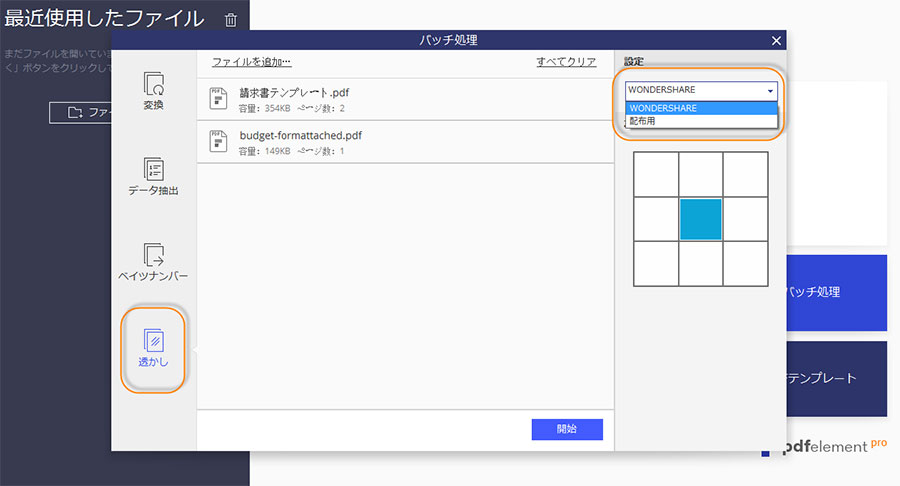Click the trash icon beside 最近使用したファイル
The image size is (900, 486).
click(231, 20)
